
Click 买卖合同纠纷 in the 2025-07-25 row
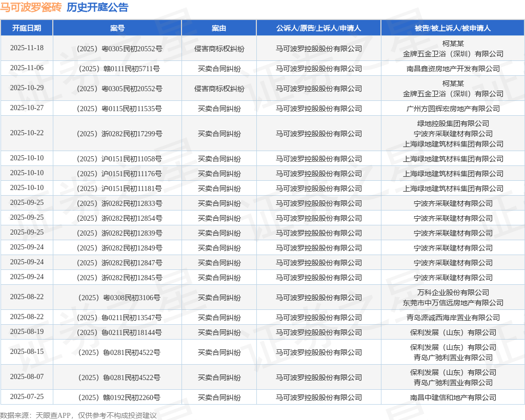(x=219, y=397)
